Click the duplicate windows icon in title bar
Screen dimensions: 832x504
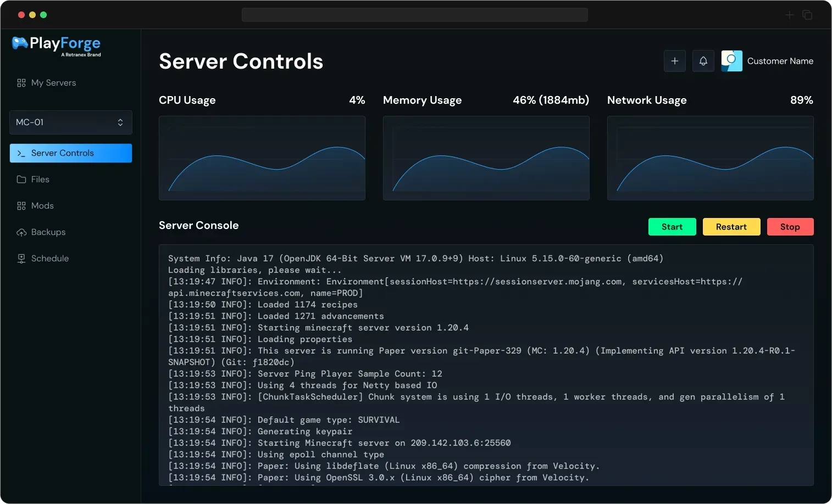[x=807, y=15]
